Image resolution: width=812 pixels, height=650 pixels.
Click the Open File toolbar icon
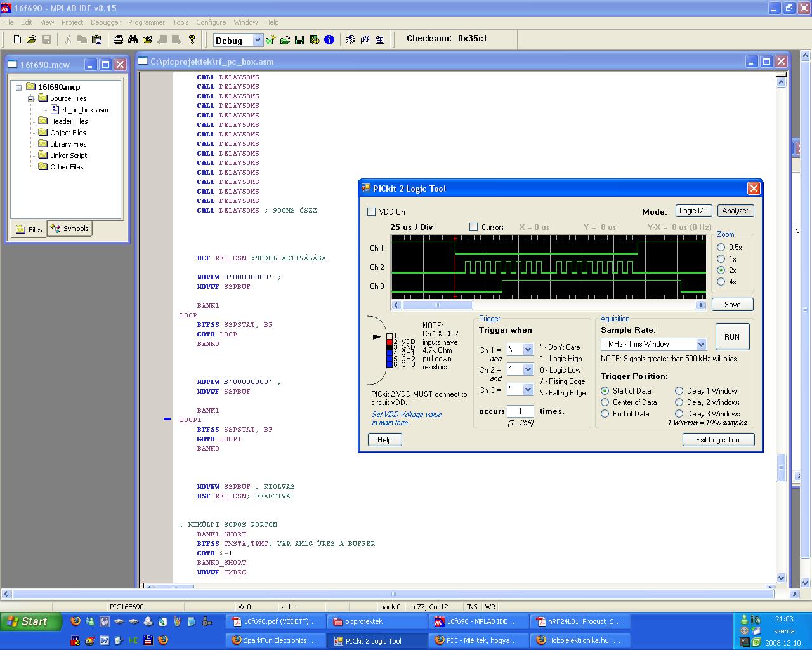tap(31, 39)
